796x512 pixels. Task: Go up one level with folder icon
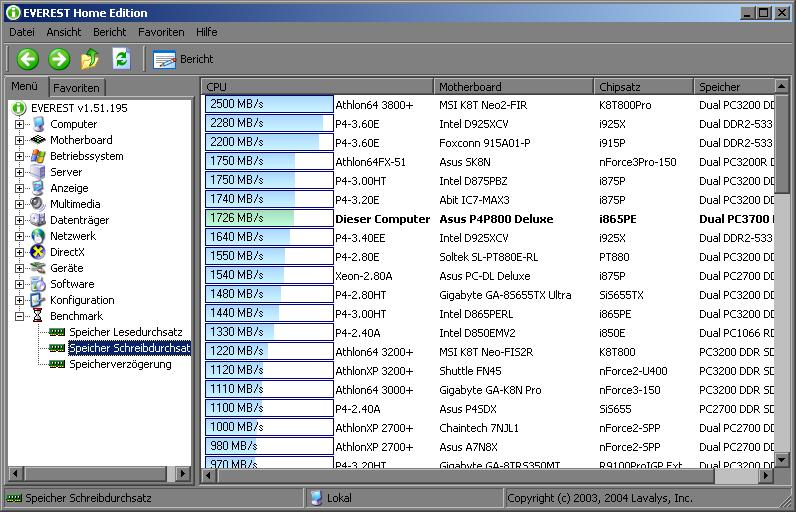90,59
